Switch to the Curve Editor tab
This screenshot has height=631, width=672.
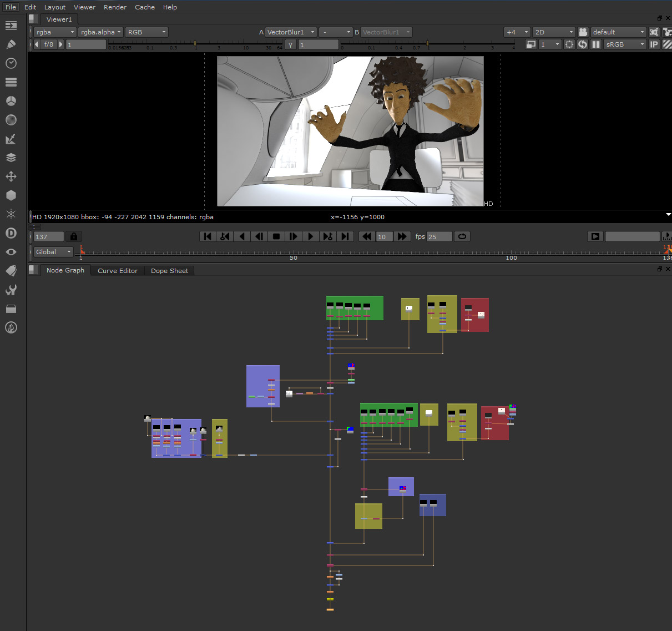(x=117, y=270)
